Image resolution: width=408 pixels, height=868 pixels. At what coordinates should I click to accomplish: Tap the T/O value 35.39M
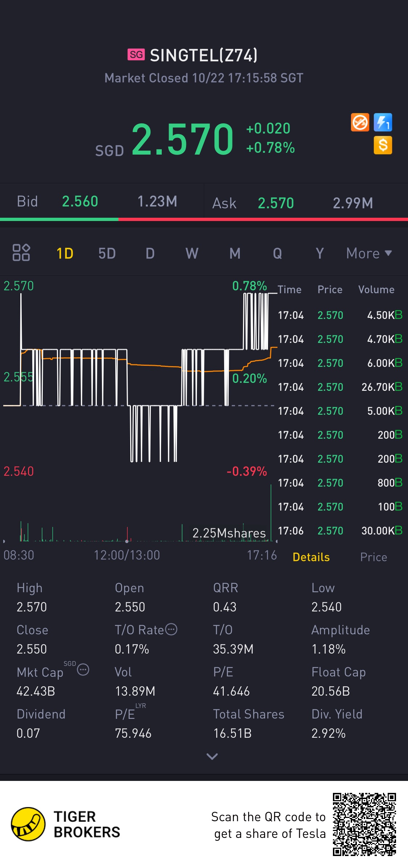point(234,649)
